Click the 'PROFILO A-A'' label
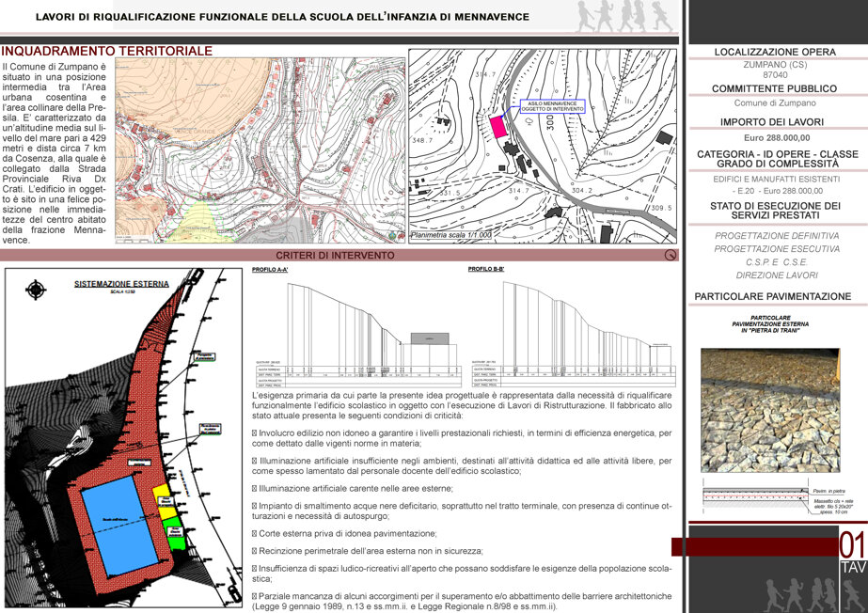The image size is (868, 613). 270,270
